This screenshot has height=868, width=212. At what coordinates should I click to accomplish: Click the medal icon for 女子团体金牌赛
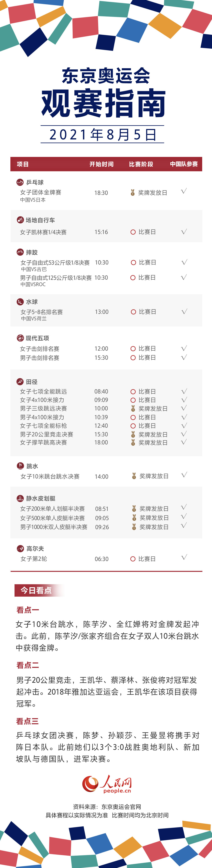[132, 192]
